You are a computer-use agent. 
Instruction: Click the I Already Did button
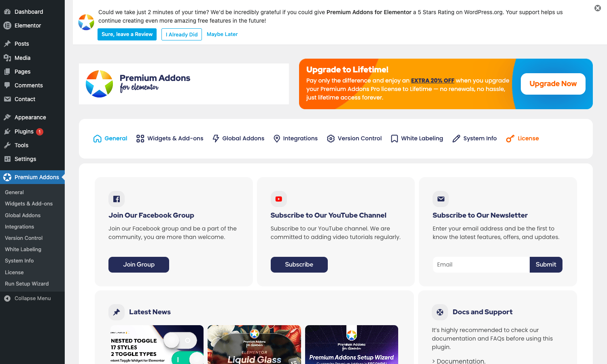182,34
